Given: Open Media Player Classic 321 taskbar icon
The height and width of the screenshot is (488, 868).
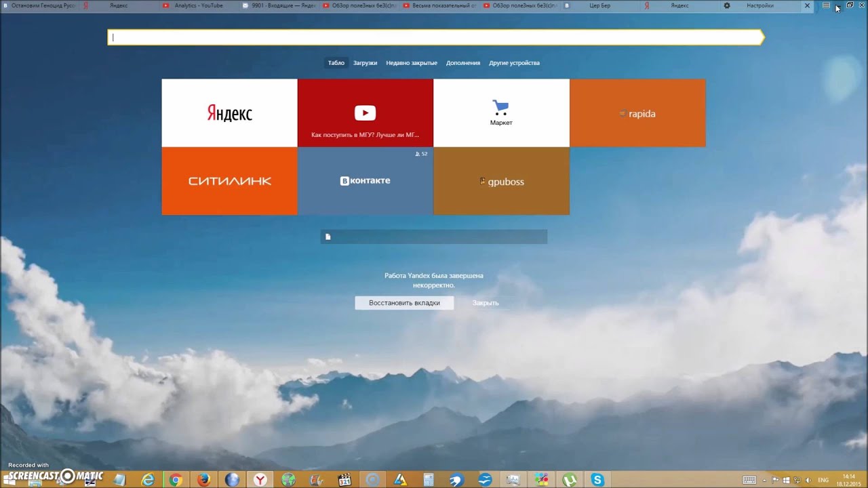Looking at the screenshot, I should tap(344, 480).
